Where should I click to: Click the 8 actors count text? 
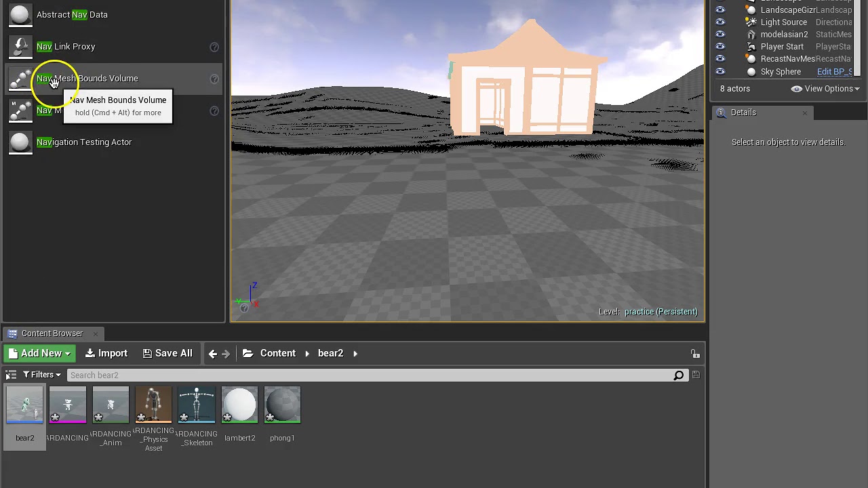[735, 89]
